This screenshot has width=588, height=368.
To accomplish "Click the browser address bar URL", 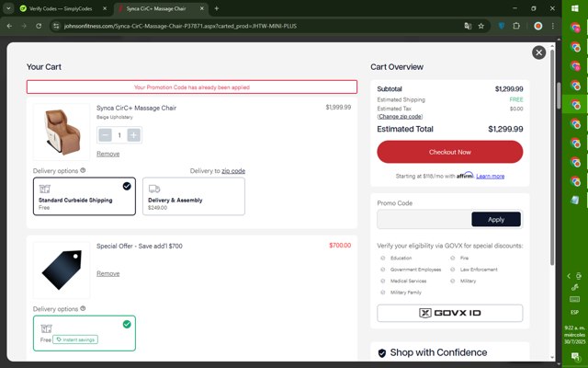I will pyautogui.click(x=180, y=26).
